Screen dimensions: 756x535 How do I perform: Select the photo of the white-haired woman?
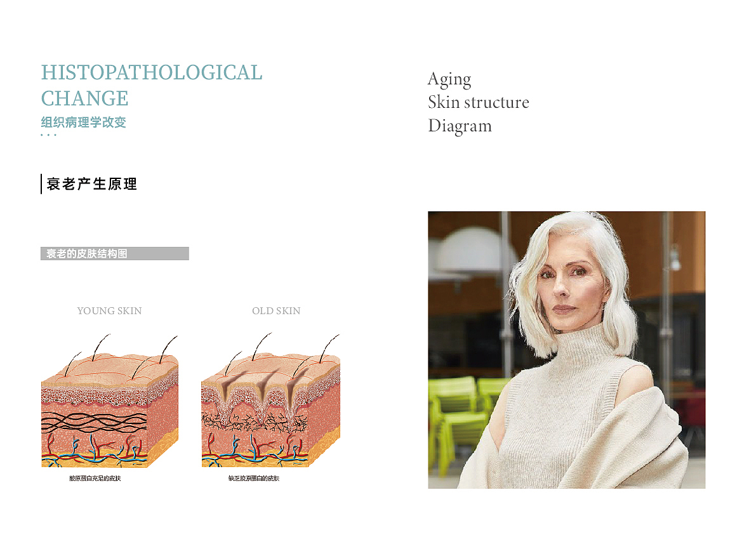(x=566, y=350)
